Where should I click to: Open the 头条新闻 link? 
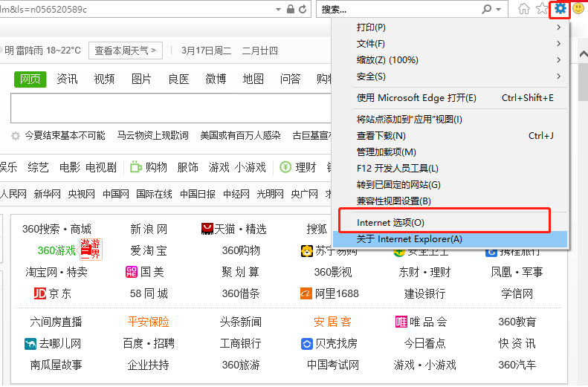pos(240,322)
